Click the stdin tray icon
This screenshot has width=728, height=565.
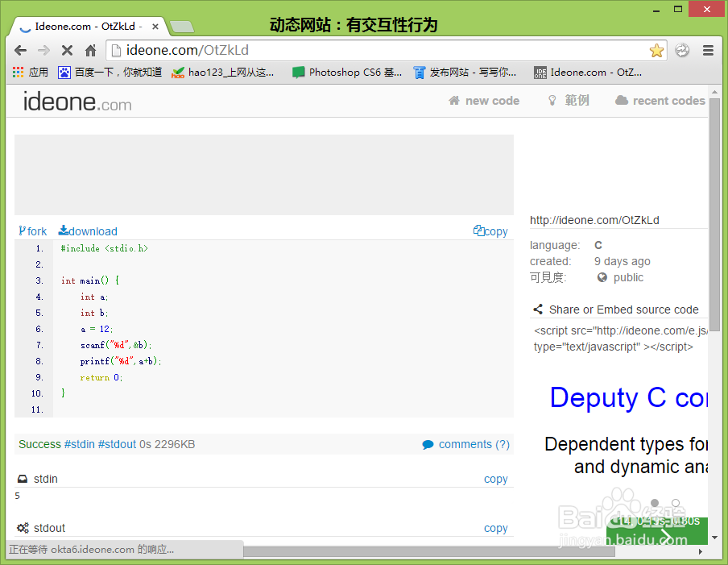[23, 479]
